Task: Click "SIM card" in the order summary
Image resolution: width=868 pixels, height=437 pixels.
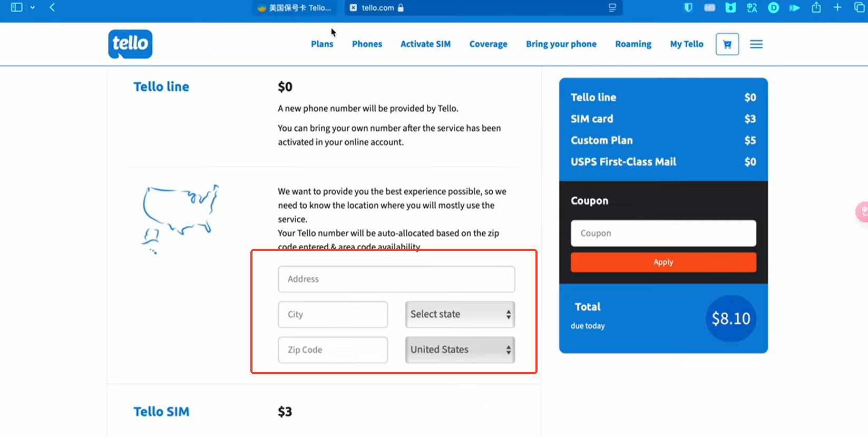Action: tap(592, 119)
